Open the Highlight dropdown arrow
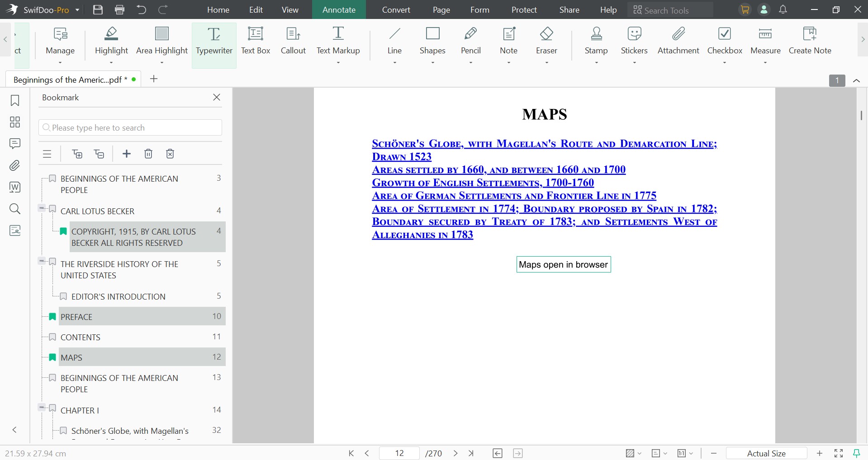This screenshot has height=460, width=868. (x=111, y=62)
